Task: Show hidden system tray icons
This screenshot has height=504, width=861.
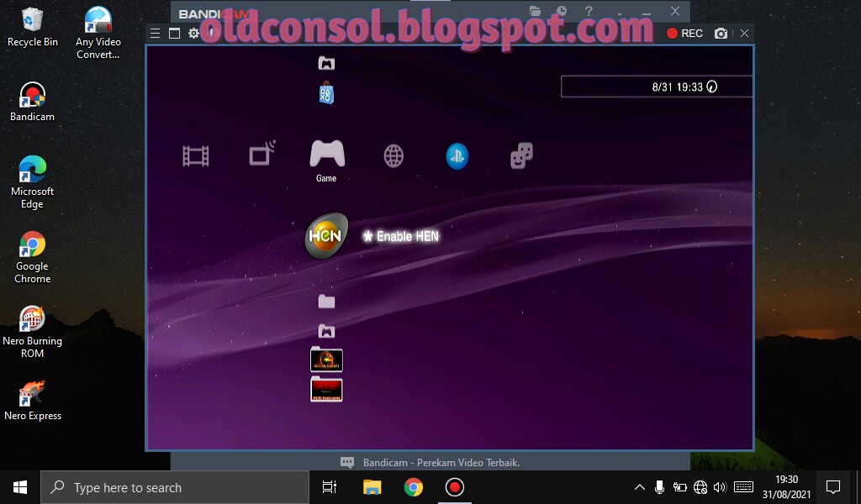Action: (x=639, y=487)
